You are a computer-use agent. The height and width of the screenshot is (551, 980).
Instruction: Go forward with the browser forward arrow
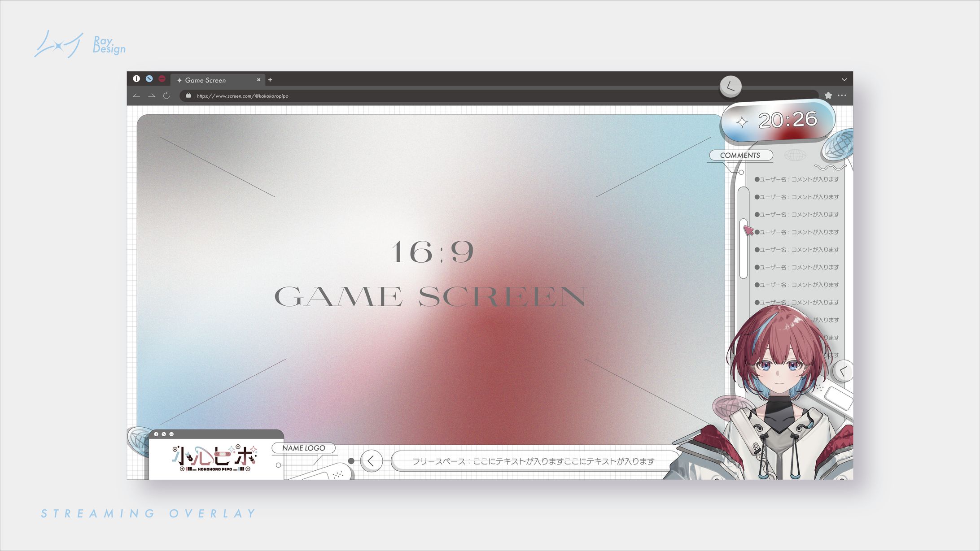pos(152,95)
